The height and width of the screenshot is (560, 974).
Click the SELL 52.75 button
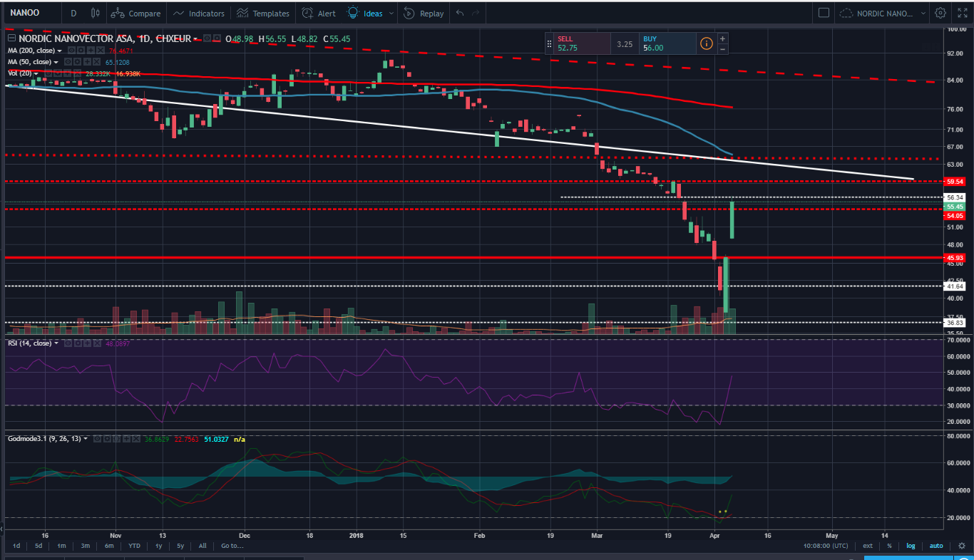point(582,43)
